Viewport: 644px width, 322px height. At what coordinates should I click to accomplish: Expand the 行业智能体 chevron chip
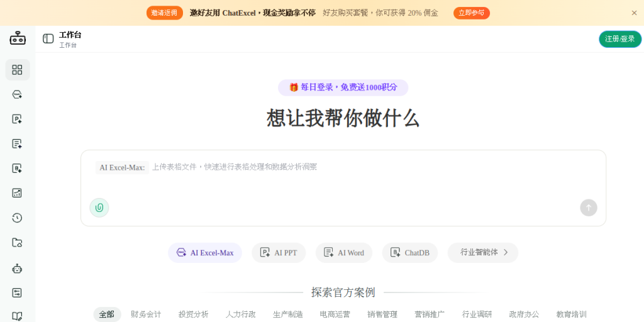point(483,253)
